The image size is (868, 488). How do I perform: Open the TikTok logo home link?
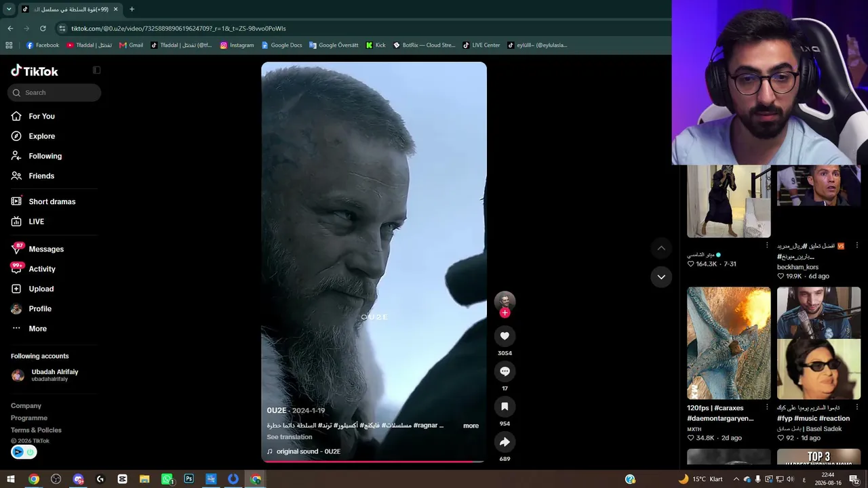(35, 70)
